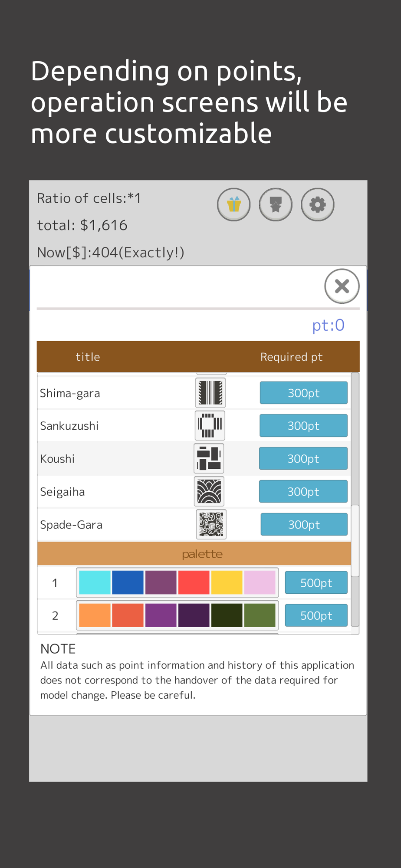Click the 'title' column header
The height and width of the screenshot is (868, 401).
tap(88, 357)
